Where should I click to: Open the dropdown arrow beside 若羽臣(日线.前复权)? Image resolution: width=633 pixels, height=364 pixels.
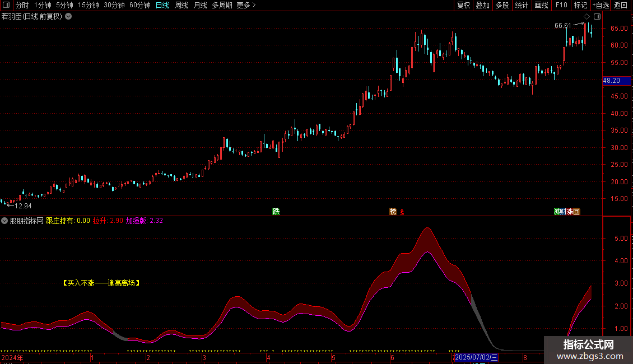point(69,17)
